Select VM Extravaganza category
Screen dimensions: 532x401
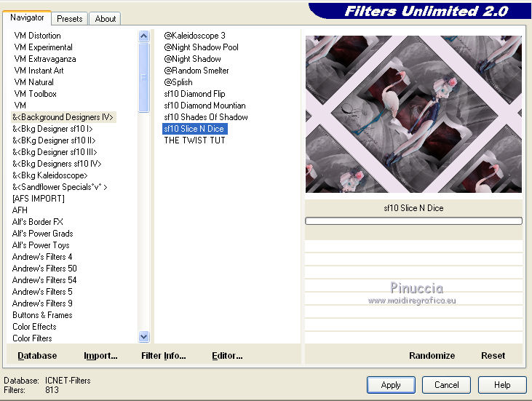point(45,59)
